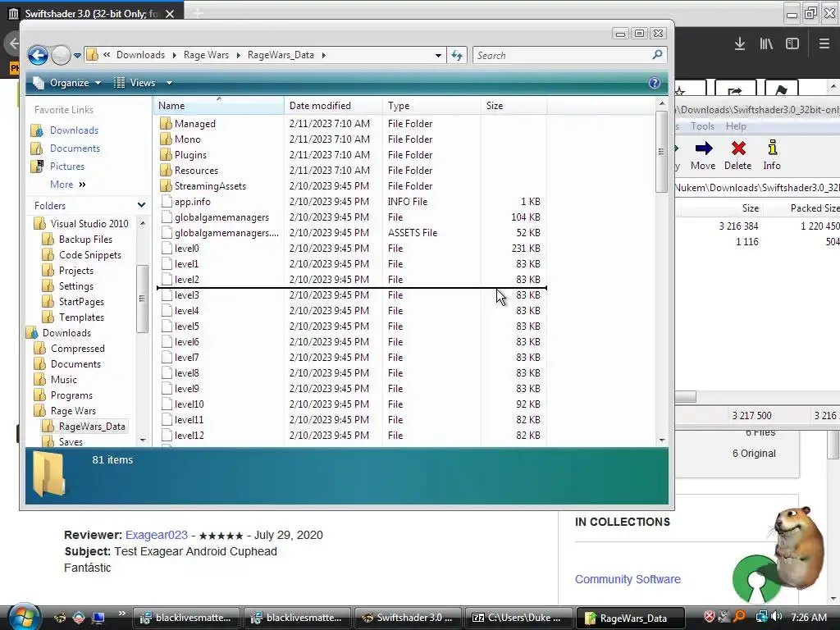This screenshot has width=840, height=630.
Task: Expand More favorite links
Action: click(67, 185)
